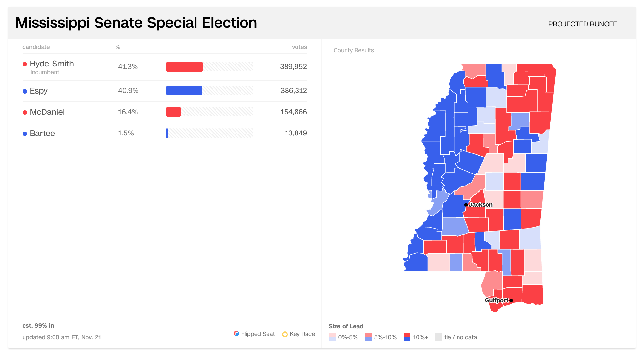Click the Gulfport city dot on map

511,300
